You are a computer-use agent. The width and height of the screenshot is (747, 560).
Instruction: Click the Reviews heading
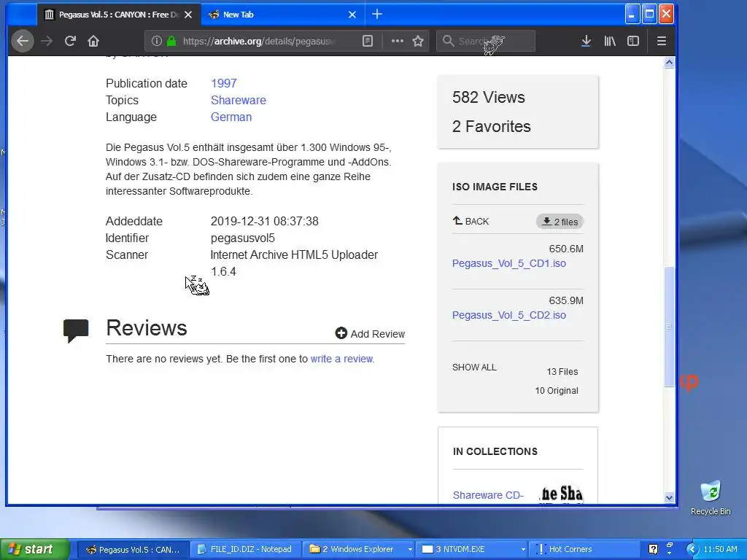[146, 328]
